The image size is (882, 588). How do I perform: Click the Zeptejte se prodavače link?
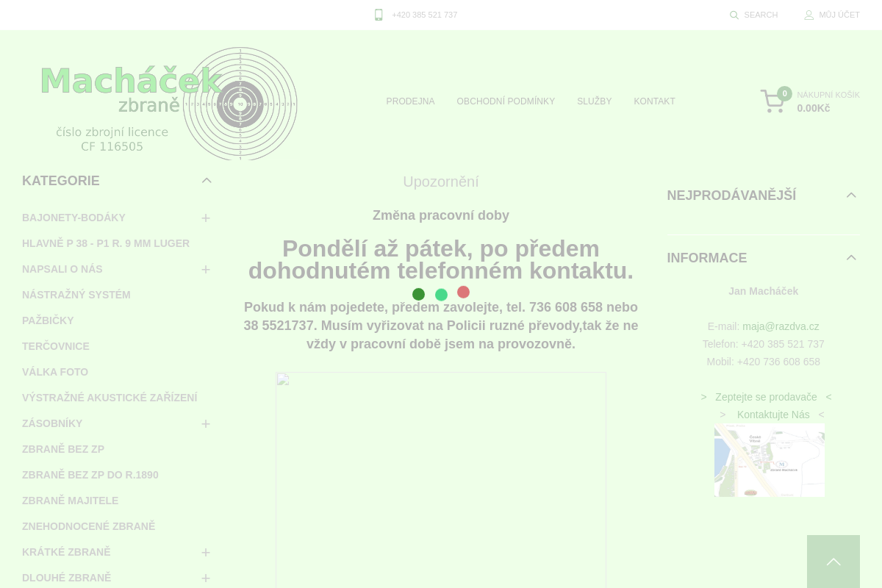click(766, 397)
